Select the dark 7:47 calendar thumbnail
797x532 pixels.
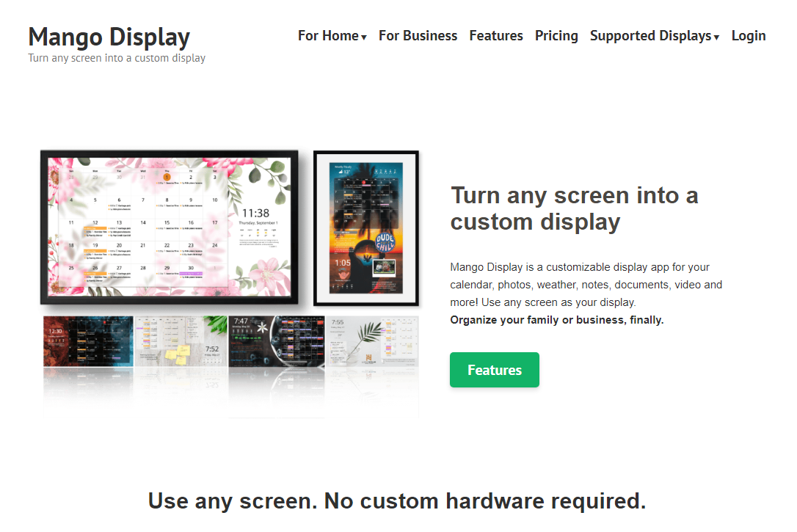277,341
